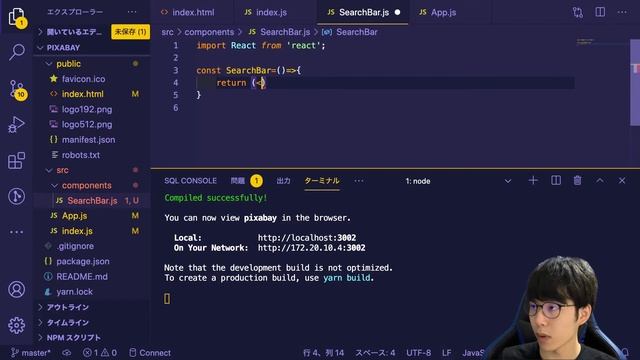The image size is (640, 360).
Task: Click the master branch status item
Action: coord(31,353)
